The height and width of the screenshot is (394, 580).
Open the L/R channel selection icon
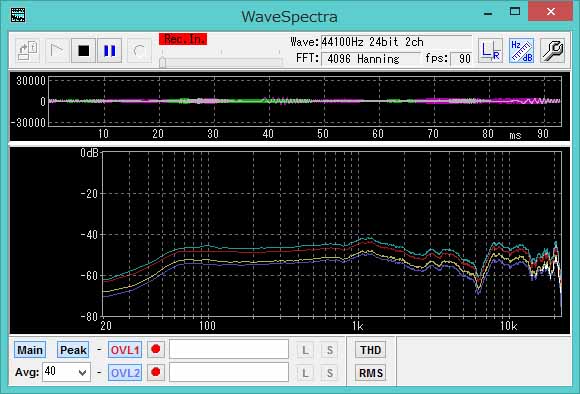click(x=490, y=50)
